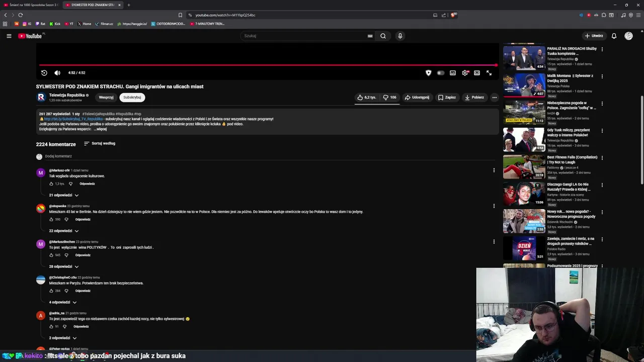Image resolution: width=644 pixels, height=362 pixels.
Task: Mute the video volume speaker
Action: pos(57,73)
